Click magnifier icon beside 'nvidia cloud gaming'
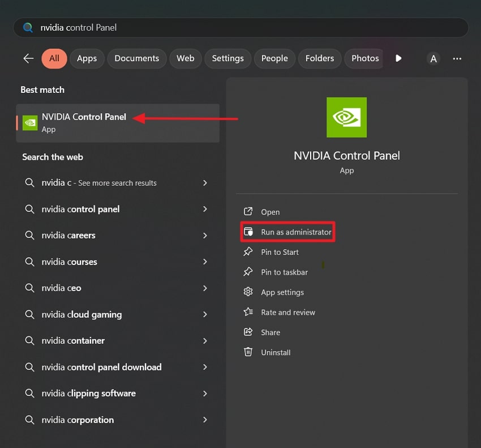This screenshot has width=481, height=448. [x=29, y=314]
